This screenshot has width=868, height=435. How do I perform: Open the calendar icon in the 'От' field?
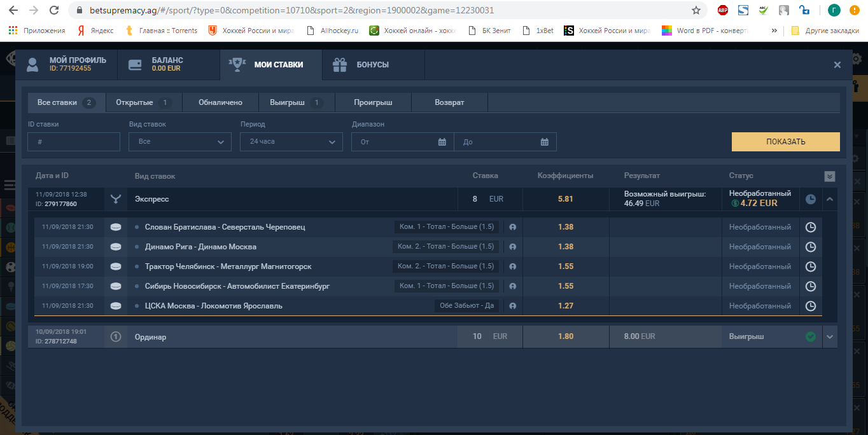click(442, 142)
